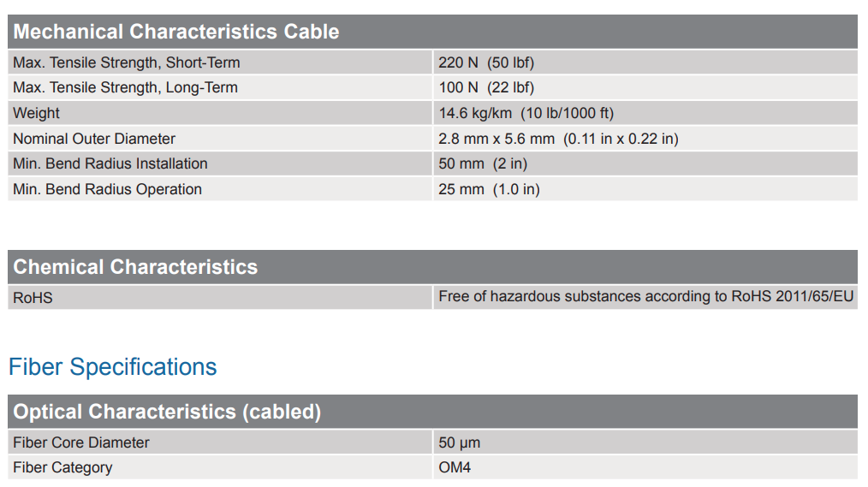This screenshot has width=868, height=487.
Task: Click the Max. Tensile Strength, Long-Term label
Action: [x=125, y=87]
